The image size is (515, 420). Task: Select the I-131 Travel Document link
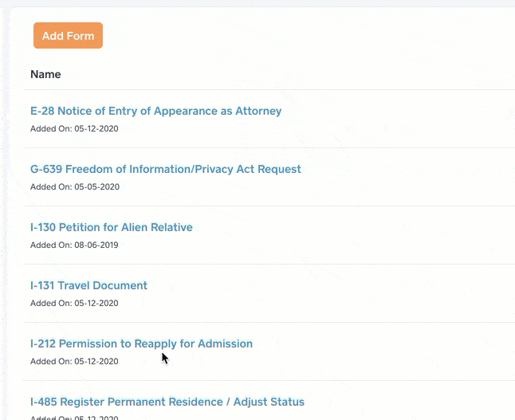pyautogui.click(x=88, y=285)
